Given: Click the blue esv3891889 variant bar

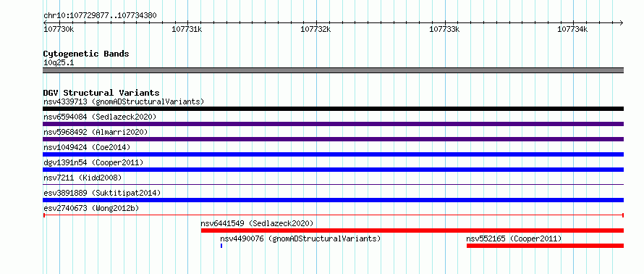Looking at the screenshot, I should click(333, 200).
